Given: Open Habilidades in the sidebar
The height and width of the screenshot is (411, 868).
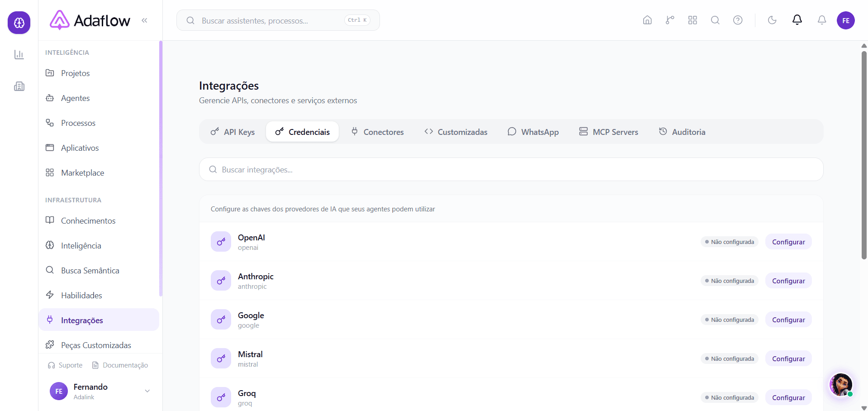Looking at the screenshot, I should [x=99, y=296].
